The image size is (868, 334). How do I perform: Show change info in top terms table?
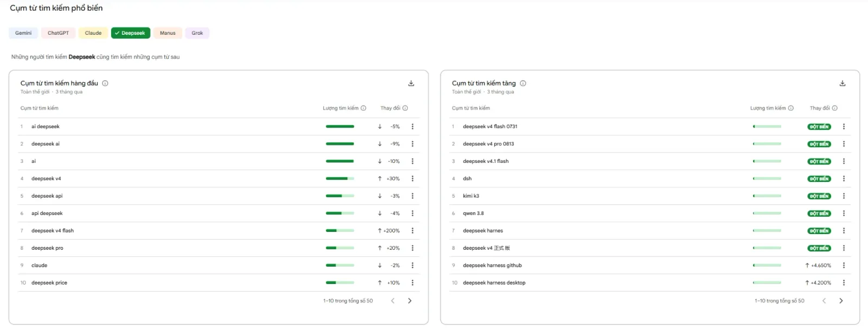[405, 108]
